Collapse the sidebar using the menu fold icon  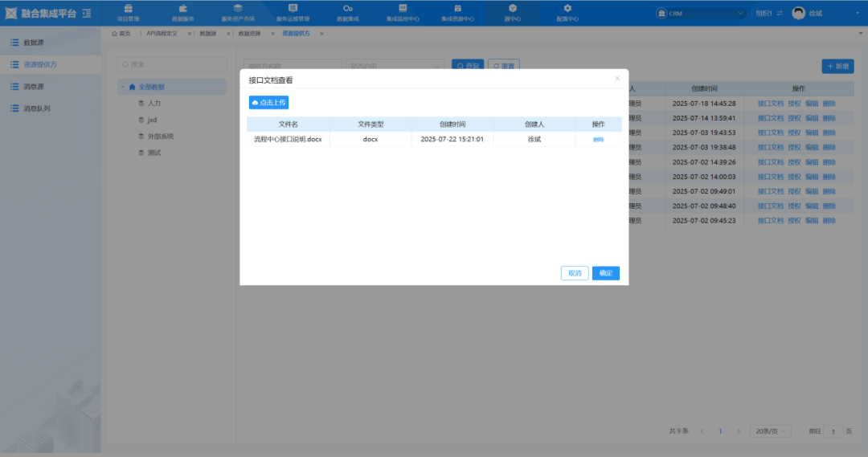pos(87,13)
